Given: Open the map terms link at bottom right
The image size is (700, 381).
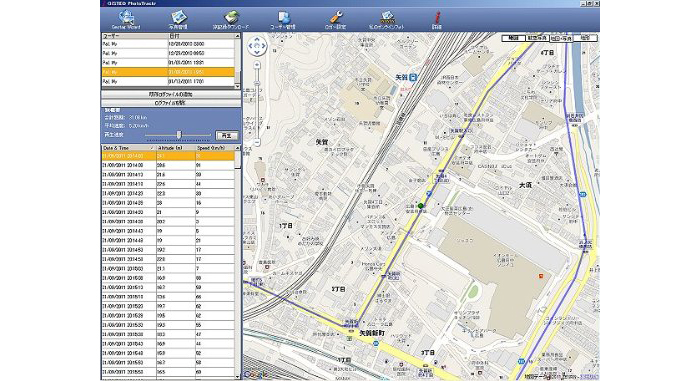Looking at the screenshot, I should (x=590, y=377).
